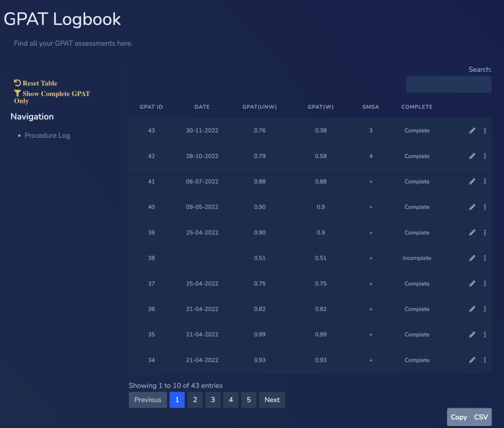Sort the table by GPAT ID column
Image resolution: width=504 pixels, height=428 pixels.
click(x=152, y=107)
